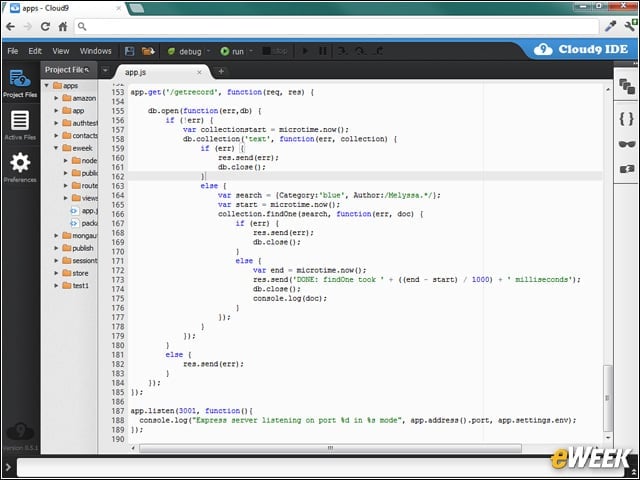Select the session folder in tree
The image size is (640, 480).
(80, 260)
